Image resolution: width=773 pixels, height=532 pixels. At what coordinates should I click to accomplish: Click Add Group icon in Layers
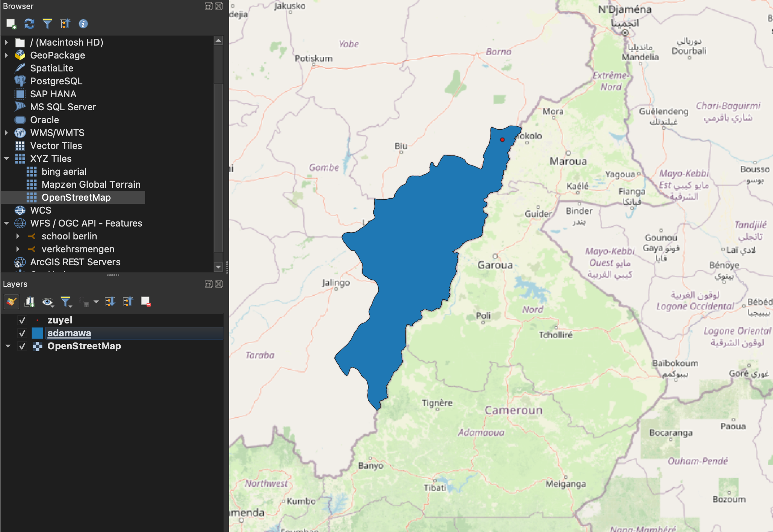coord(29,302)
